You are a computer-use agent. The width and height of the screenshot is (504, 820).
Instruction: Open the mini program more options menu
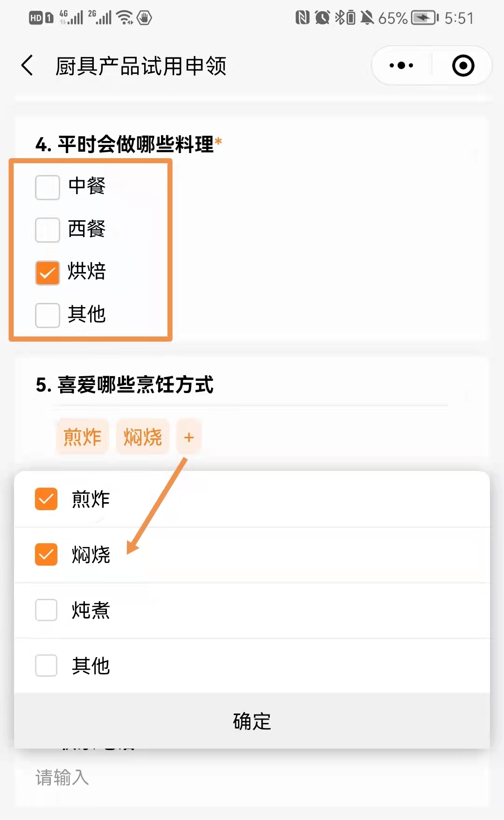point(401,65)
